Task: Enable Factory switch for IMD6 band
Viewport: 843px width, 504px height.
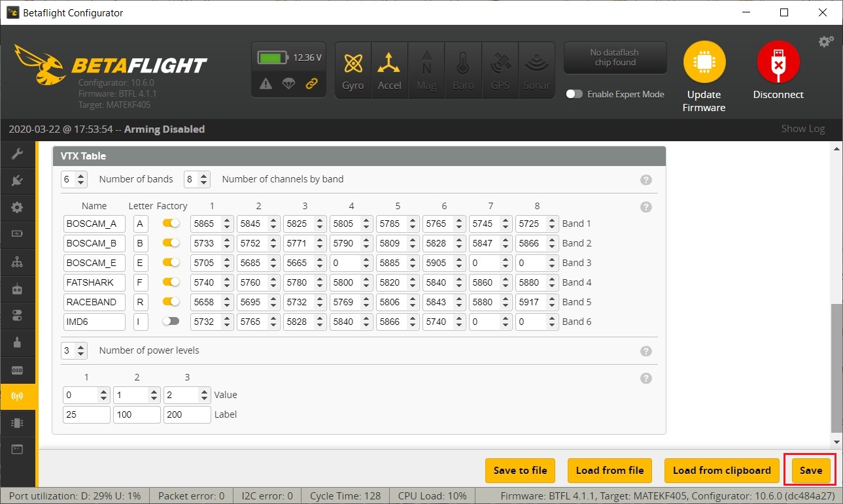Action: [x=171, y=322]
